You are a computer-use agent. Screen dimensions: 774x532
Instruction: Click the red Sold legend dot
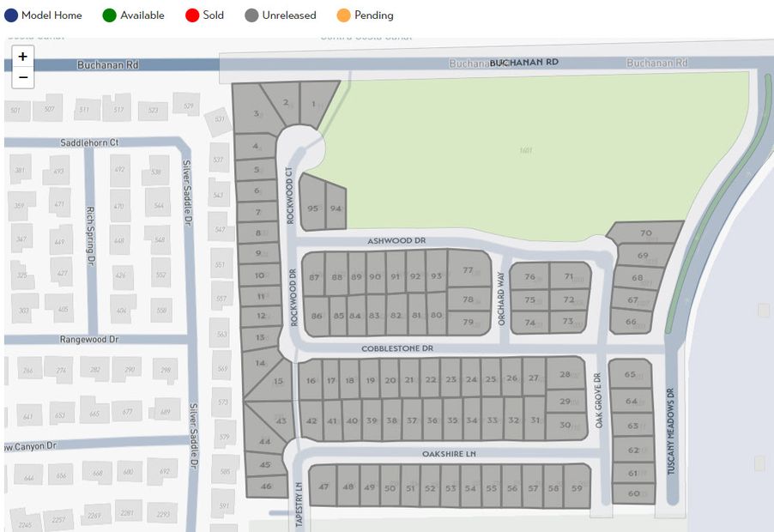click(192, 15)
